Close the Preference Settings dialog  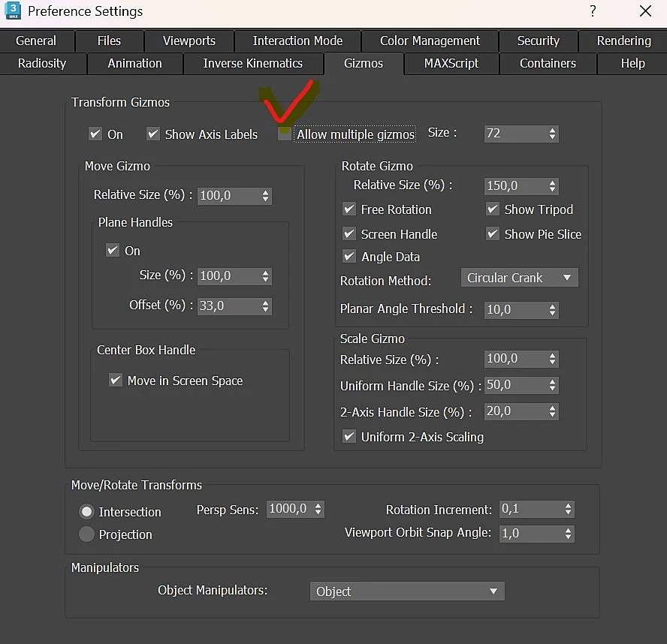coord(645,11)
